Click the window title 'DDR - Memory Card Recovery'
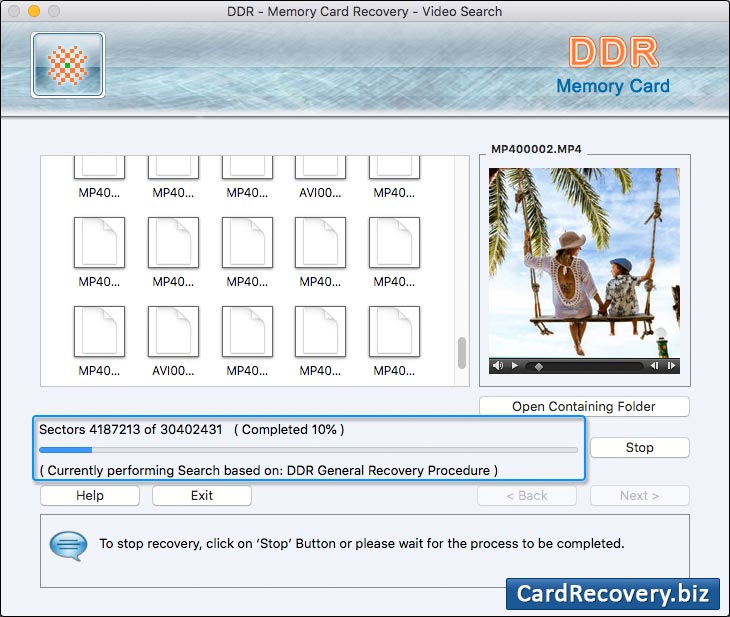The height and width of the screenshot is (617, 730). click(365, 11)
